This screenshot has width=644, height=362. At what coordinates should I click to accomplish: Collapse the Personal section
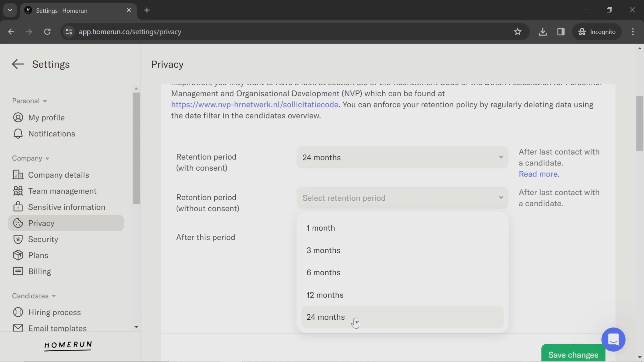[30, 101]
